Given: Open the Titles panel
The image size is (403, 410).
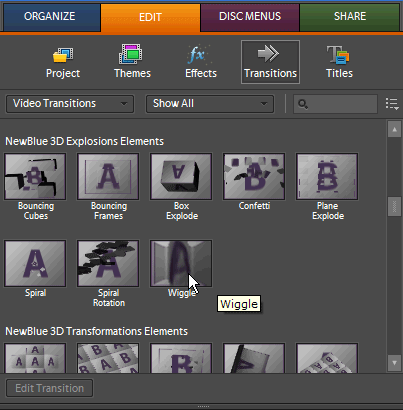Looking at the screenshot, I should tap(339, 62).
